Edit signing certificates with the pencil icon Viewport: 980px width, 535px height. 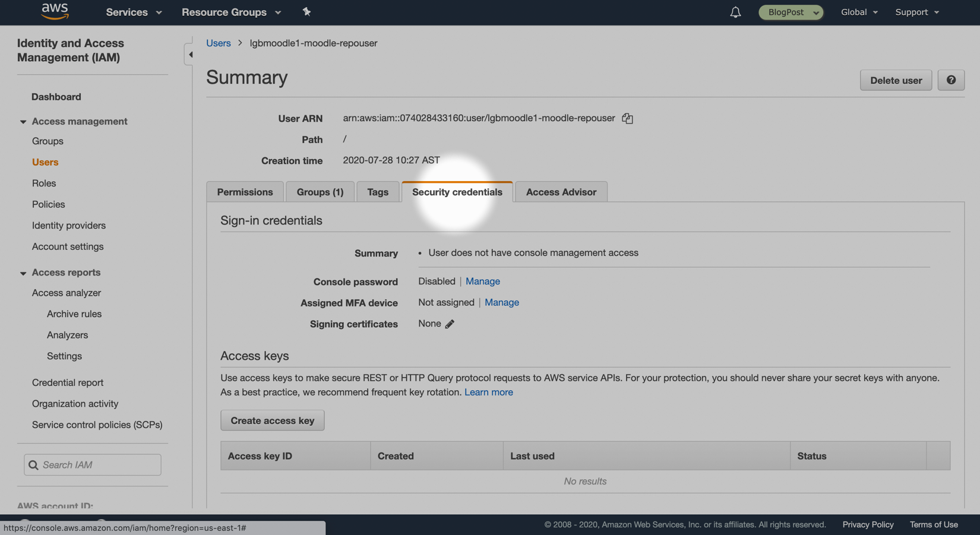click(x=450, y=324)
